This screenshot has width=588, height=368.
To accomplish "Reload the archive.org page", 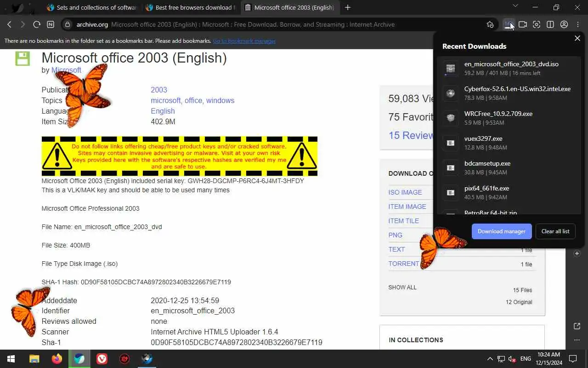I will click(37, 24).
